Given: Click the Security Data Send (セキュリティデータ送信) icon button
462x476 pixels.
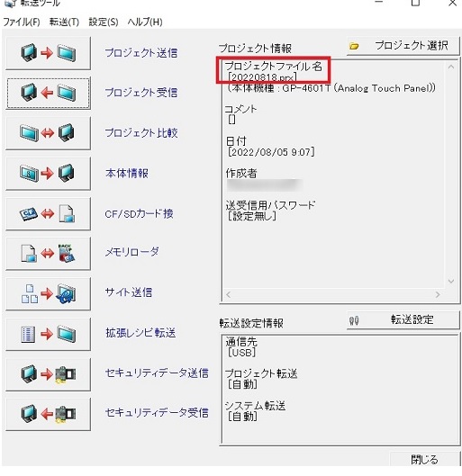Looking at the screenshot, I should point(48,374).
